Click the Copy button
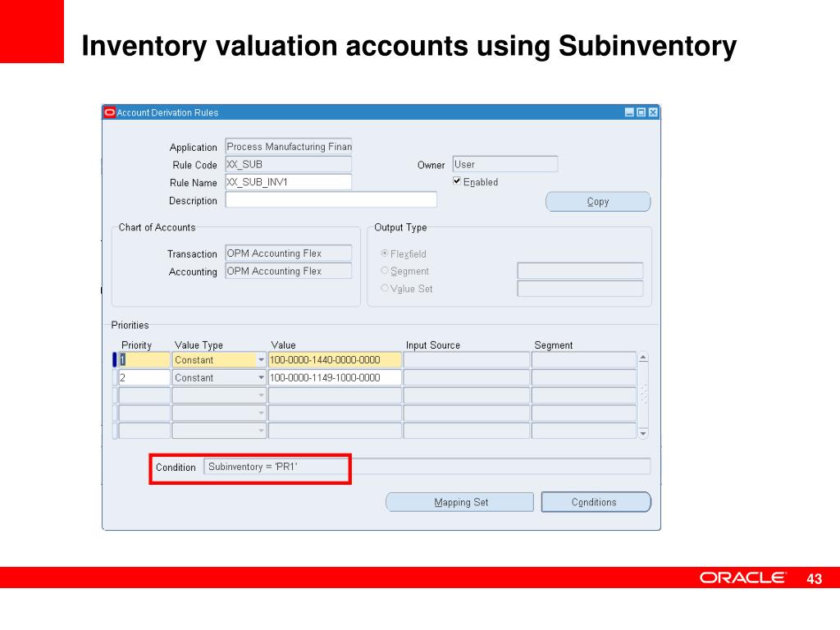The width and height of the screenshot is (840, 630). (x=598, y=202)
